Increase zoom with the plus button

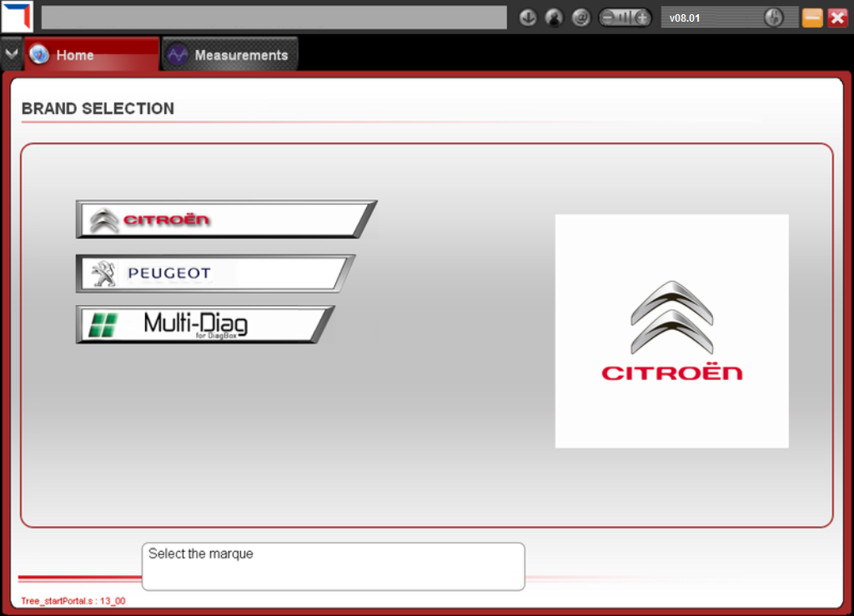coord(643,18)
